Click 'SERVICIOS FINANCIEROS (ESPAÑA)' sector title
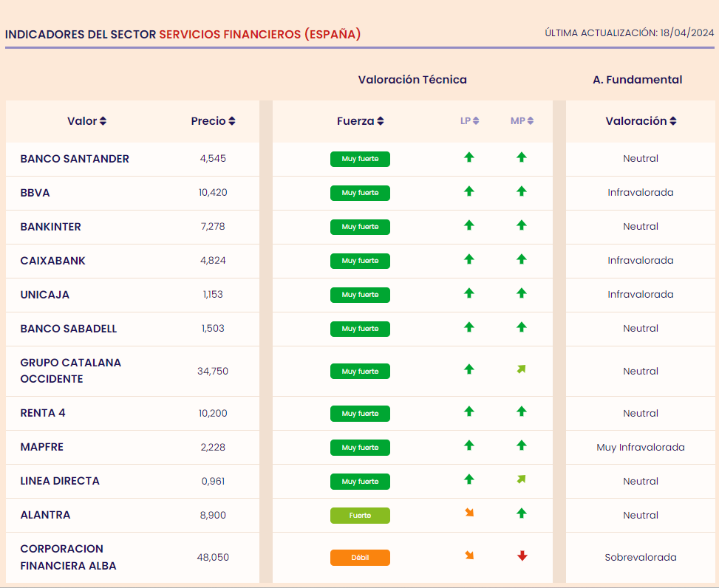This screenshot has width=719, height=588. pyautogui.click(x=259, y=35)
